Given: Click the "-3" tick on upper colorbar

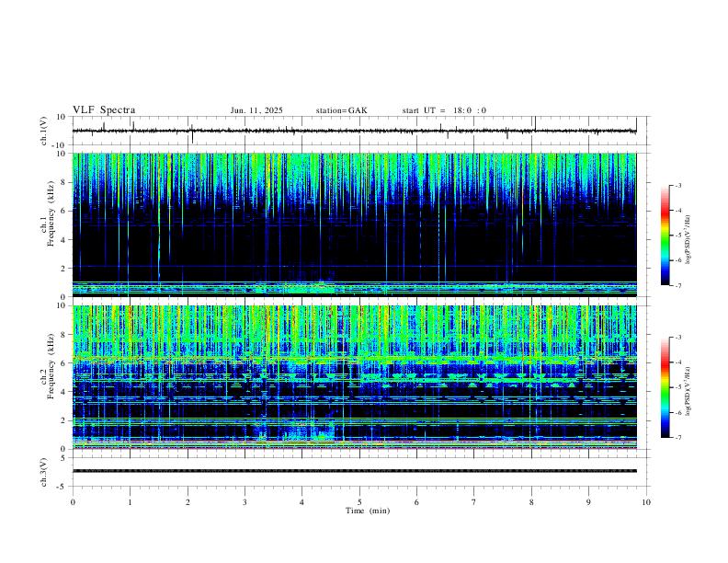Looking at the screenshot, I should coord(677,185).
